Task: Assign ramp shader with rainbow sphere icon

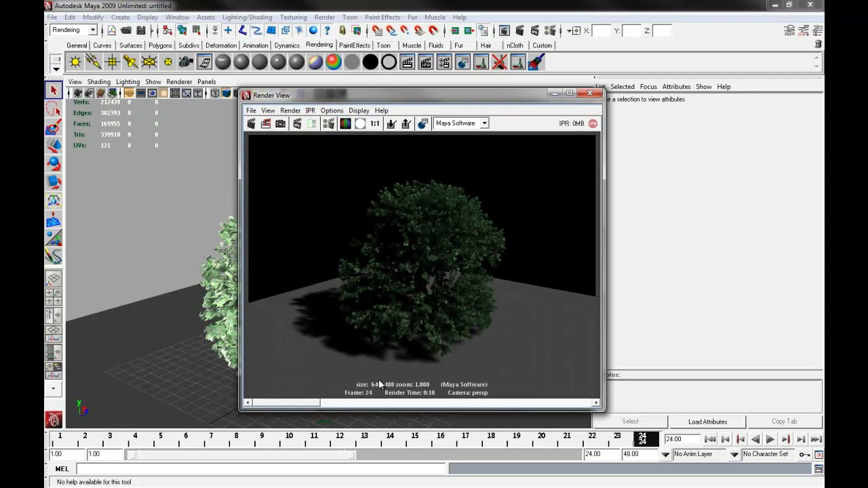Action: (x=333, y=62)
